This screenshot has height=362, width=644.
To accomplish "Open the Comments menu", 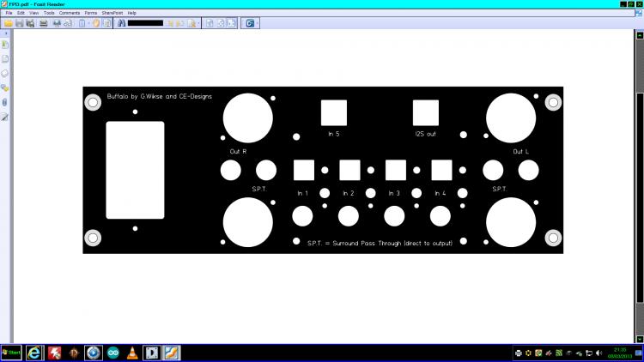I will click(x=70, y=13).
